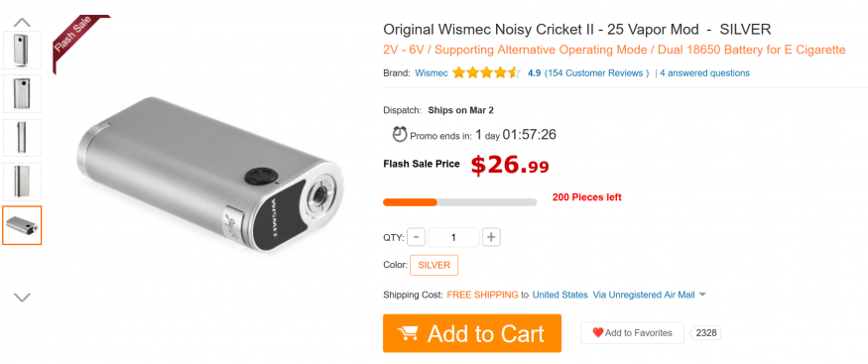Click the quantity input field
Image resolution: width=868 pixels, height=364 pixels.
coord(453,238)
